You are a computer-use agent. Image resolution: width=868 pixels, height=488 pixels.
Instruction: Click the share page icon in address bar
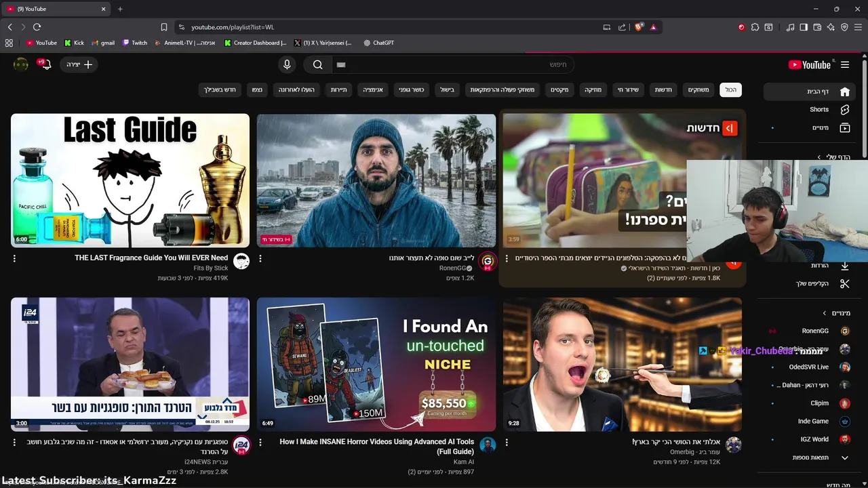click(622, 27)
